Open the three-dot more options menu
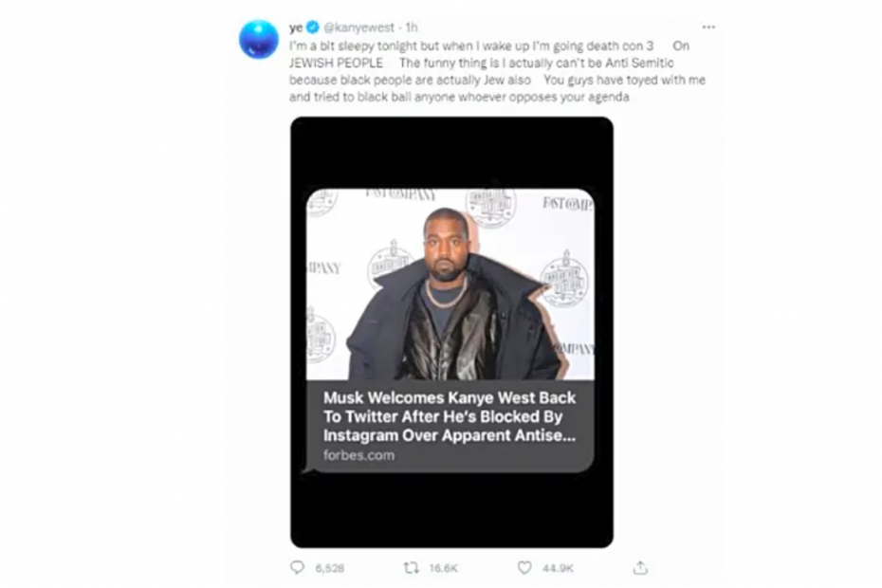Screen dimensions: 882x588 click(x=708, y=27)
